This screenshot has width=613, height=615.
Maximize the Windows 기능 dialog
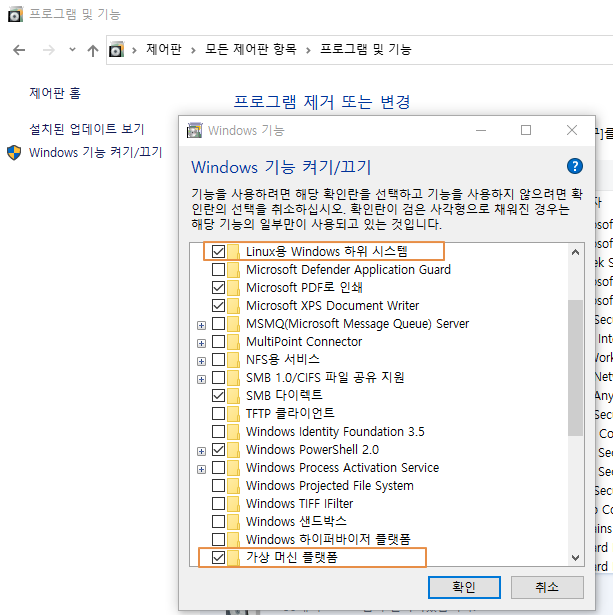point(526,130)
